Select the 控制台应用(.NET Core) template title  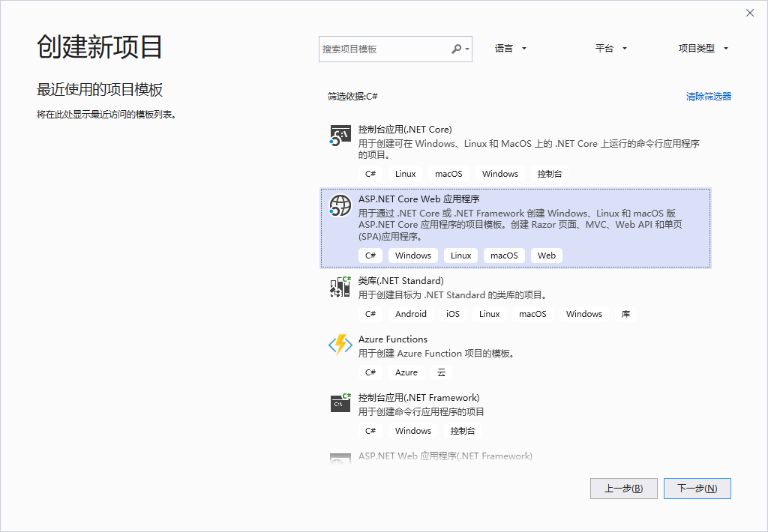click(404, 129)
